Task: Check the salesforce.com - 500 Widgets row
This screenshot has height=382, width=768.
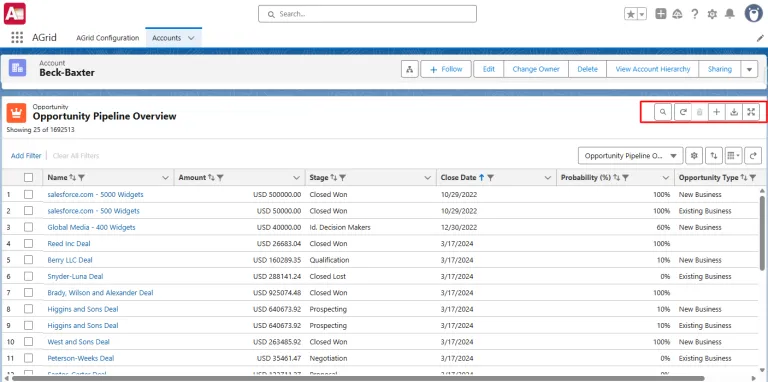Action: point(28,211)
